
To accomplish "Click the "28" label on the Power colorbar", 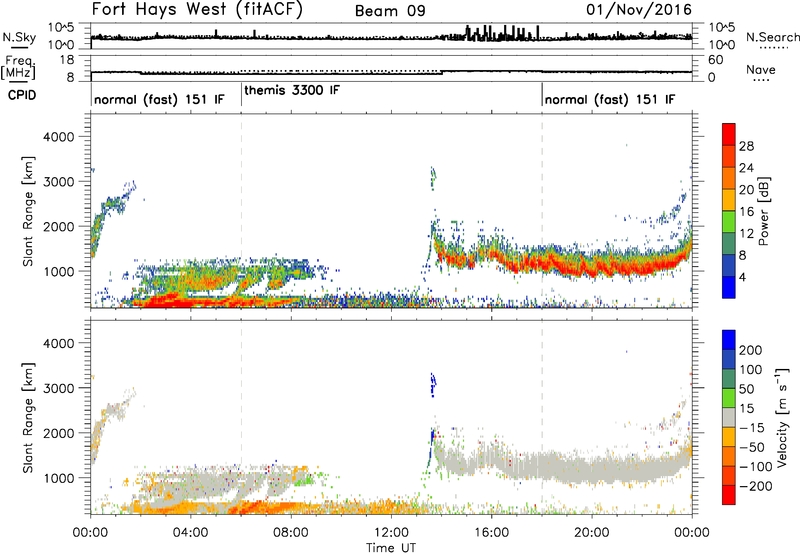I will pos(746,146).
